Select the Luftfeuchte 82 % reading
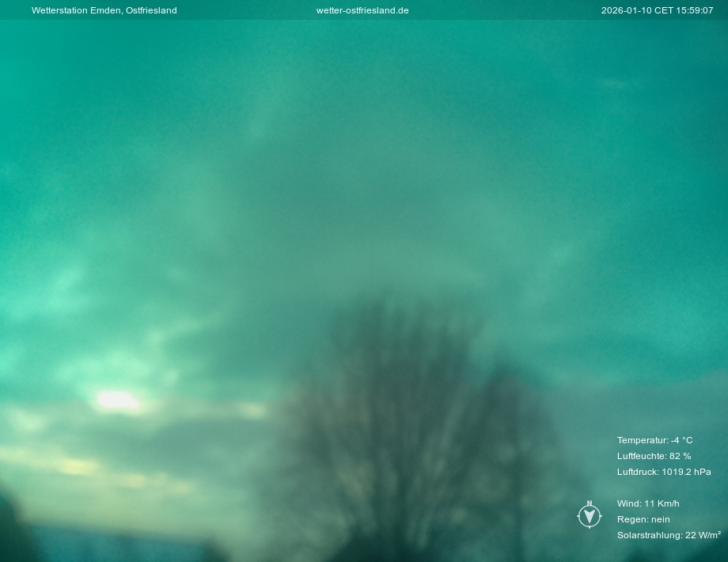The image size is (728, 562). [x=654, y=456]
